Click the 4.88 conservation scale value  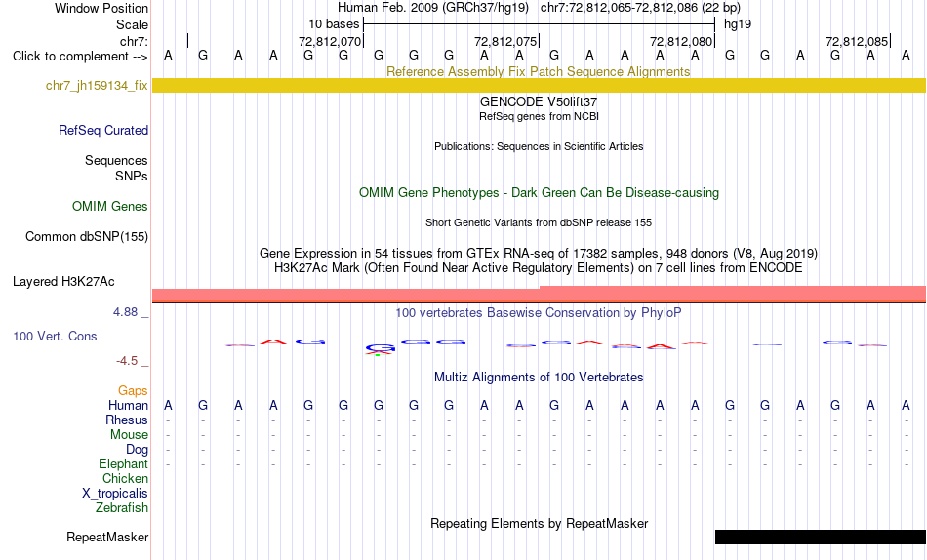125,312
